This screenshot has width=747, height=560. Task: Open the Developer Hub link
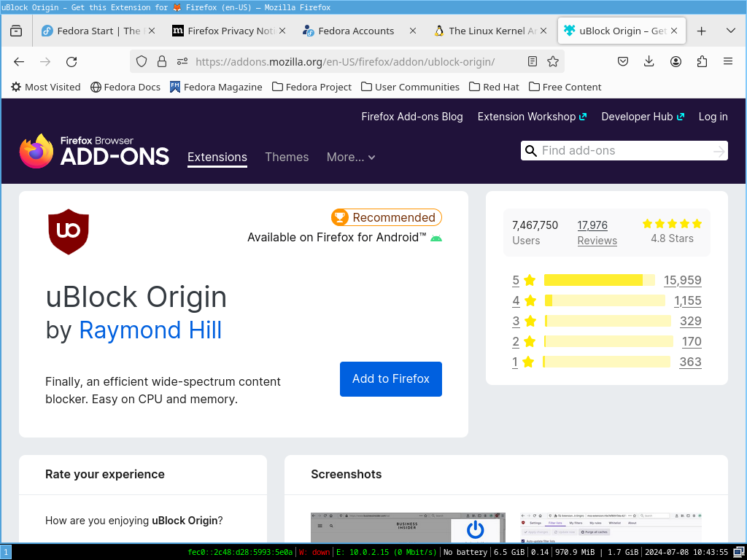point(643,117)
